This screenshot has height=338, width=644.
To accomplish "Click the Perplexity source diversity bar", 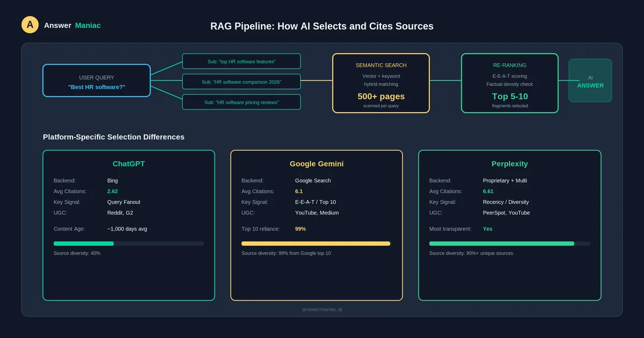I will pyautogui.click(x=510, y=244).
